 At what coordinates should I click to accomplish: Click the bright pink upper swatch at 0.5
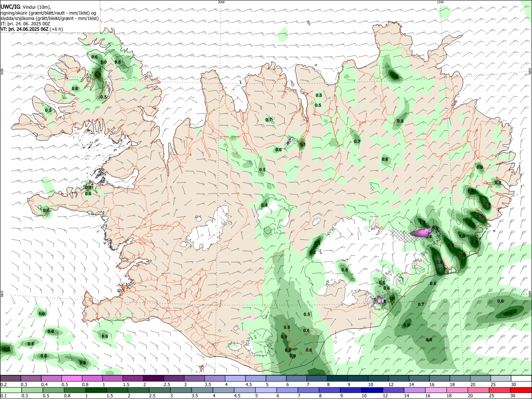[71, 378]
